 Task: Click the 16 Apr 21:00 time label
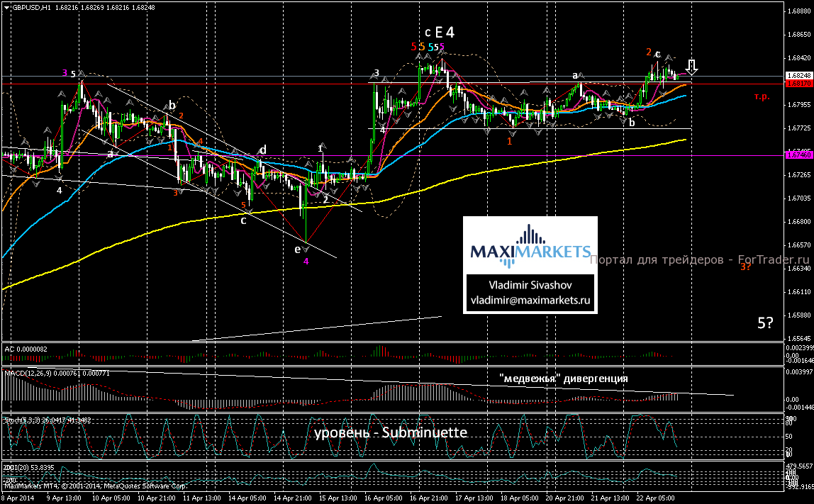coord(429,498)
